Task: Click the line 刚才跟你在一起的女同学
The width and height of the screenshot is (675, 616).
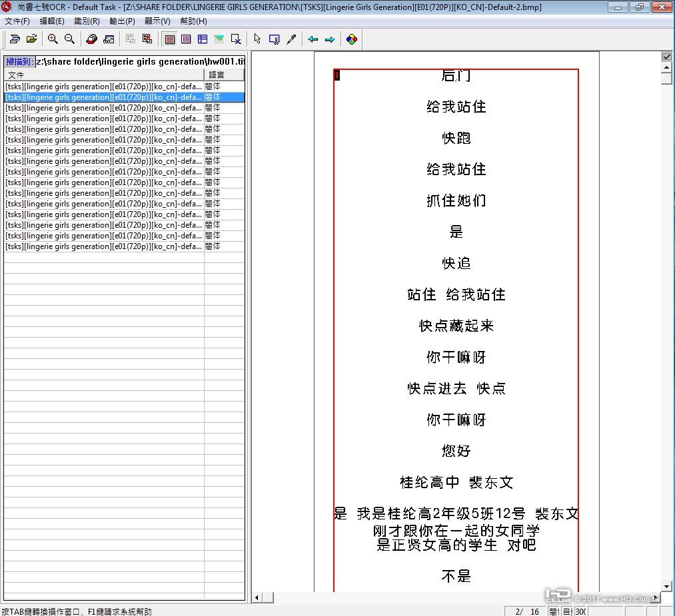Action: [456, 530]
